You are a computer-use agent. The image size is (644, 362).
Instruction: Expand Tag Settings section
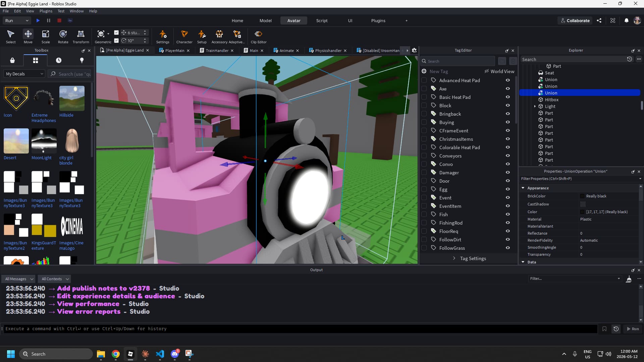coord(469,258)
